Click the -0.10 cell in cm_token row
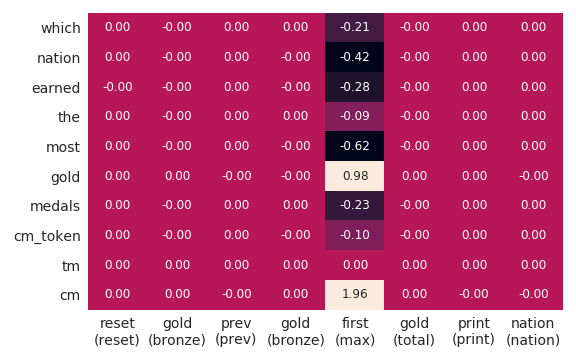Viewport: 576px width, 360px height. (354, 235)
